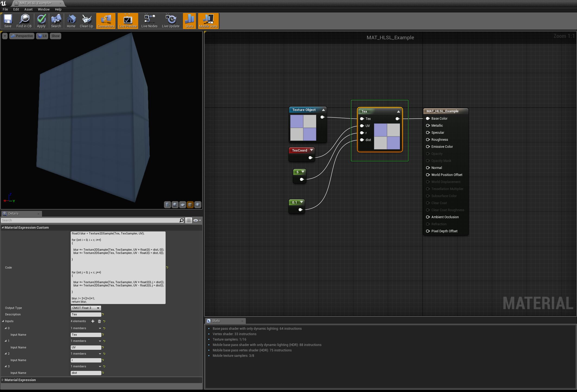Set preview mesh to teapot mesh

pyautogui.click(x=198, y=205)
